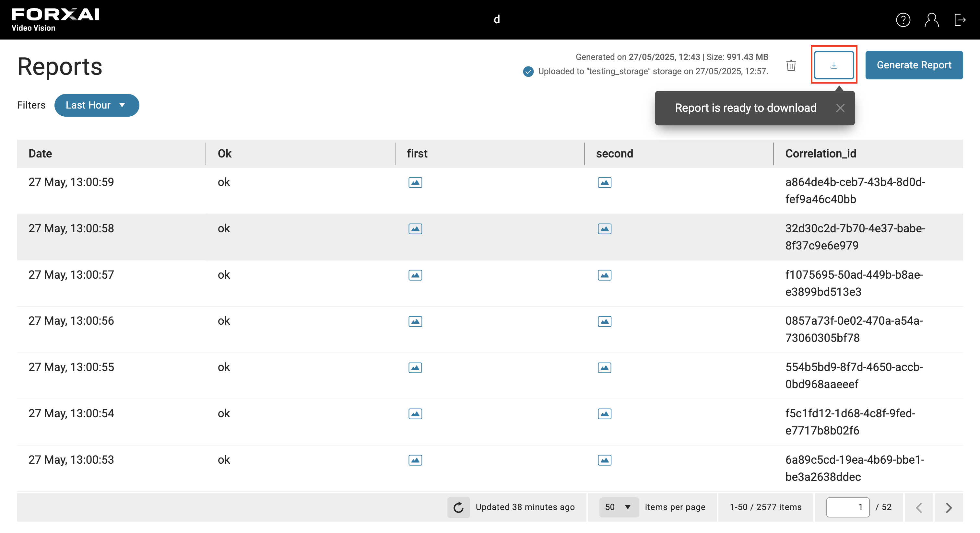980x533 pixels.
Task: Click the Correlation_id column header
Action: click(x=821, y=154)
